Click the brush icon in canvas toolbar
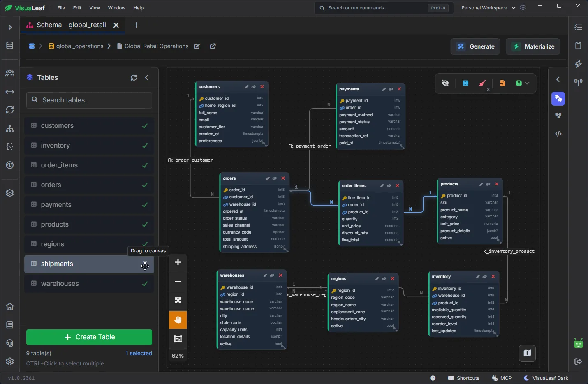The height and width of the screenshot is (384, 588). [x=482, y=83]
